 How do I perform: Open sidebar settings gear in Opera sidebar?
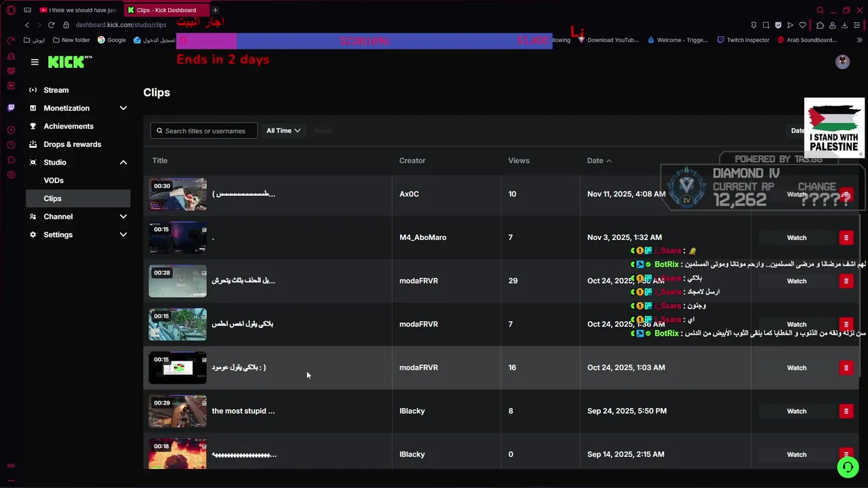click(11, 175)
